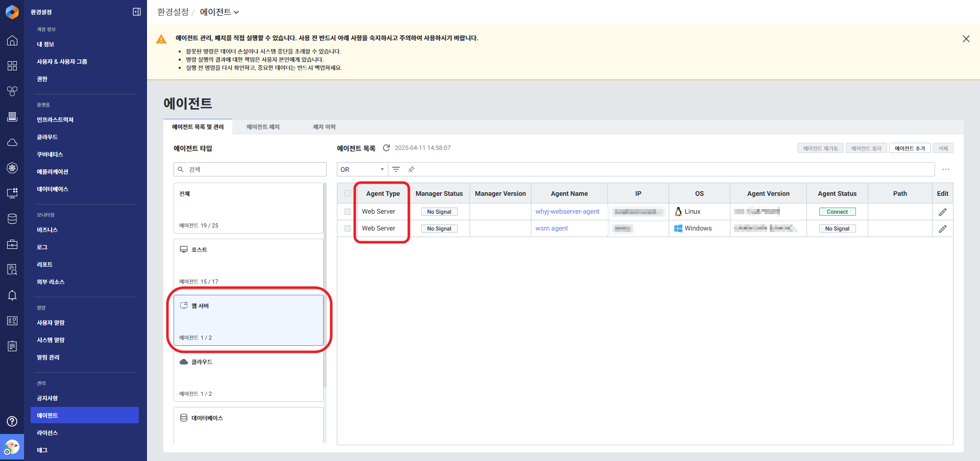The width and height of the screenshot is (980, 461).
Task: Open the OR condition dropdown
Action: pos(362,169)
